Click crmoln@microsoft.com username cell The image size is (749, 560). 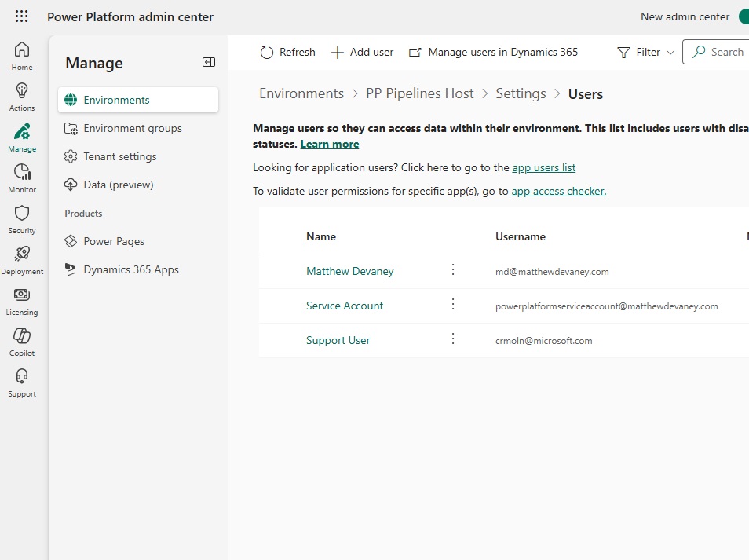click(x=543, y=341)
